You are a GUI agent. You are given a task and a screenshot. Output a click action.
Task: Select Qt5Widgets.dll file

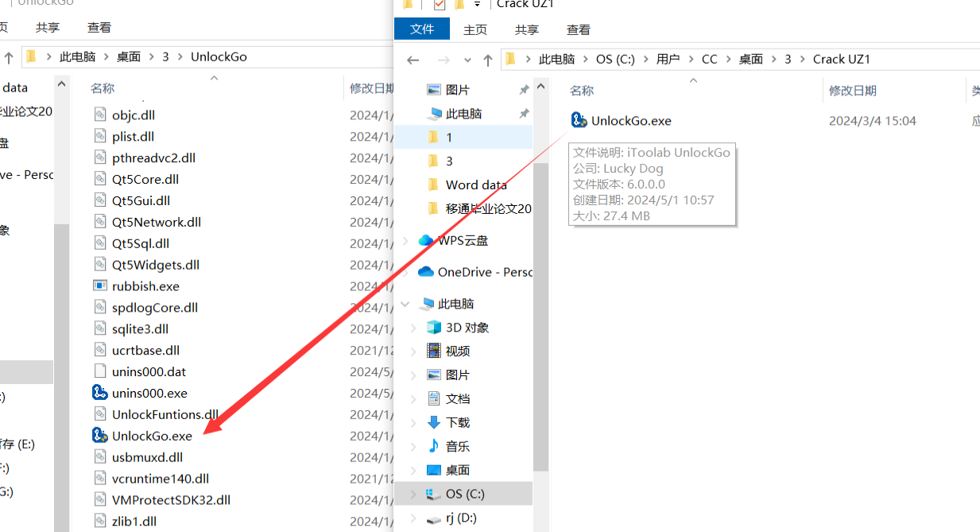(x=156, y=264)
